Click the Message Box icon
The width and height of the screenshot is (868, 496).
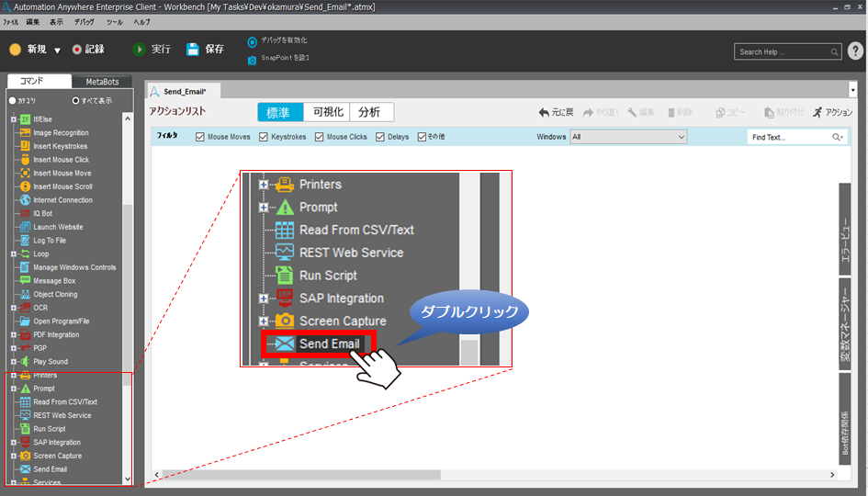pyautogui.click(x=25, y=281)
